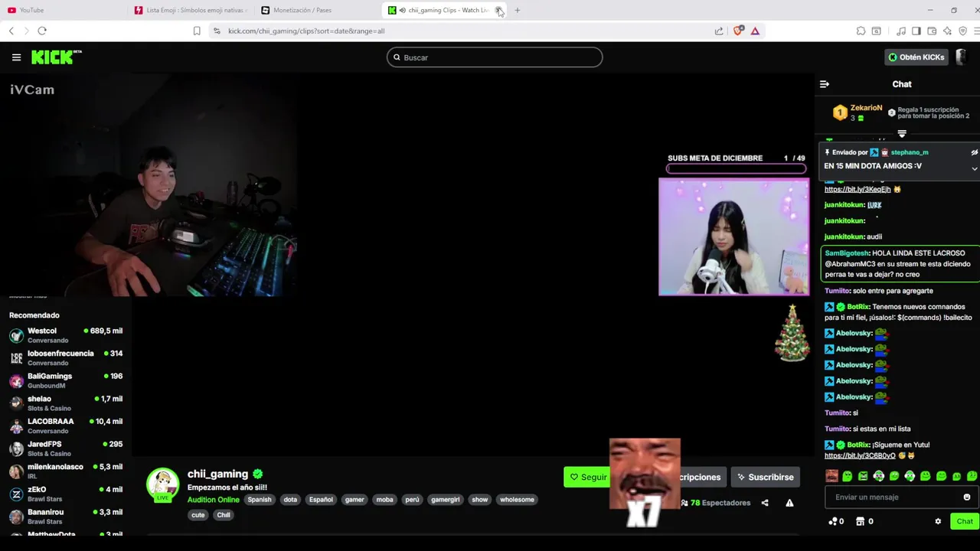Open Brave Wallet icon

click(x=932, y=31)
